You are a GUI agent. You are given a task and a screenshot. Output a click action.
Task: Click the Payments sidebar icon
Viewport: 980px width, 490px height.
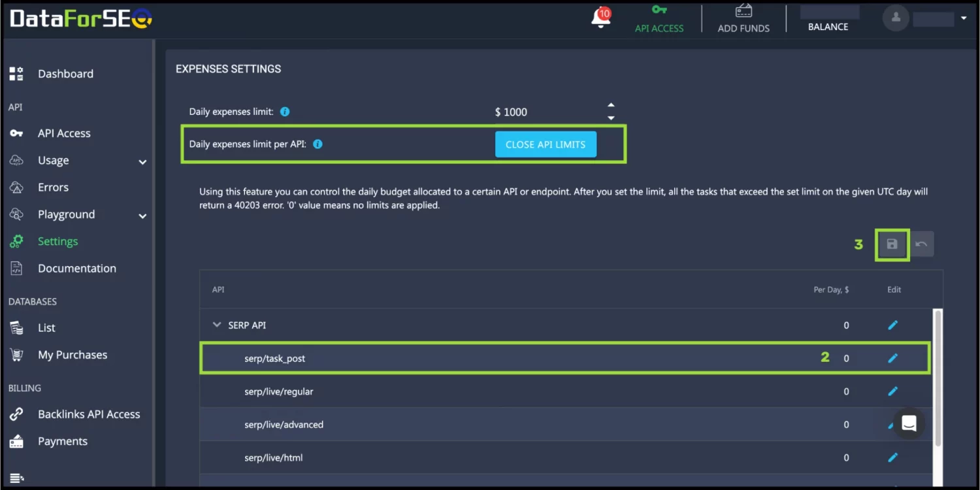click(16, 442)
